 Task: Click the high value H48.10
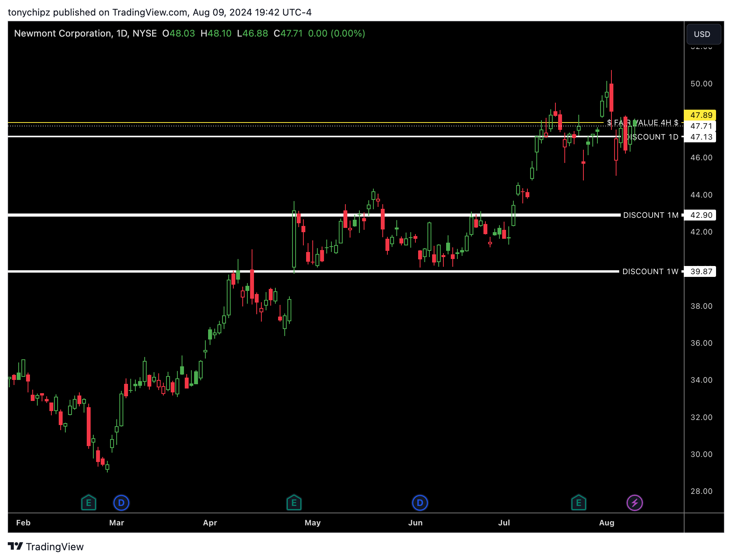pos(216,33)
